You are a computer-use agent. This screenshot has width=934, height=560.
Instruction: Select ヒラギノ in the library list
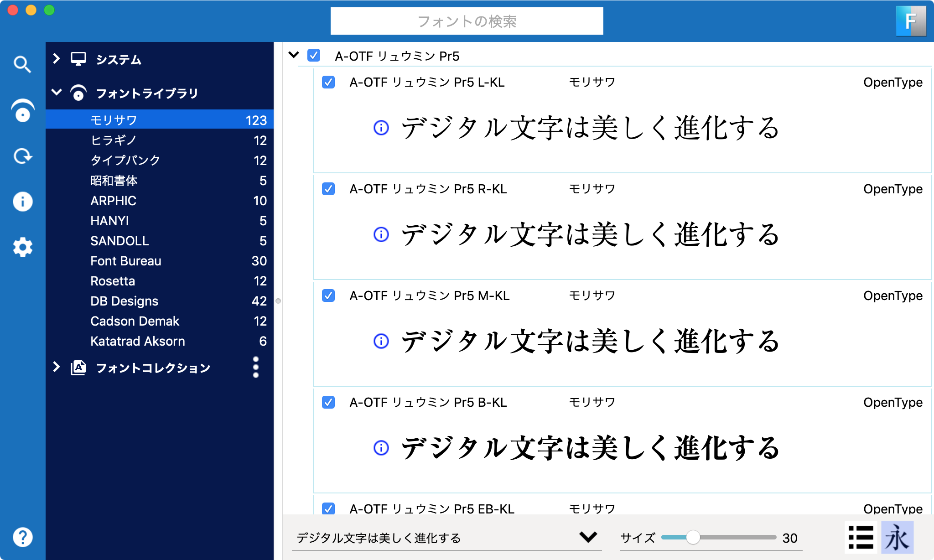click(160, 140)
